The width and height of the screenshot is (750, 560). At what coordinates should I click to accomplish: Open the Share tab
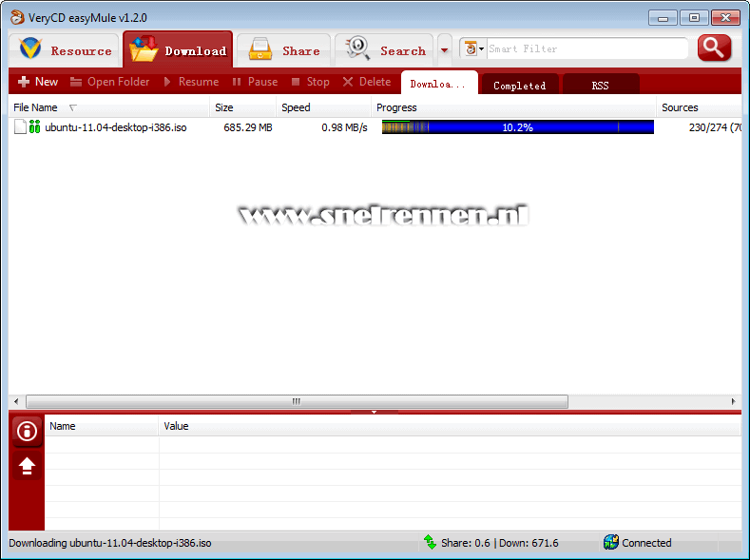coord(284,50)
